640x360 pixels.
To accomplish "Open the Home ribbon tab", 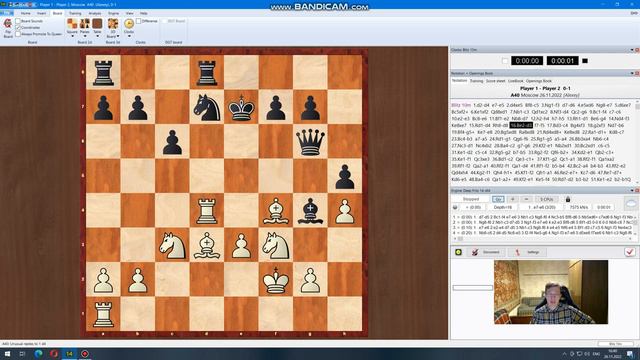I will pos(25,13).
